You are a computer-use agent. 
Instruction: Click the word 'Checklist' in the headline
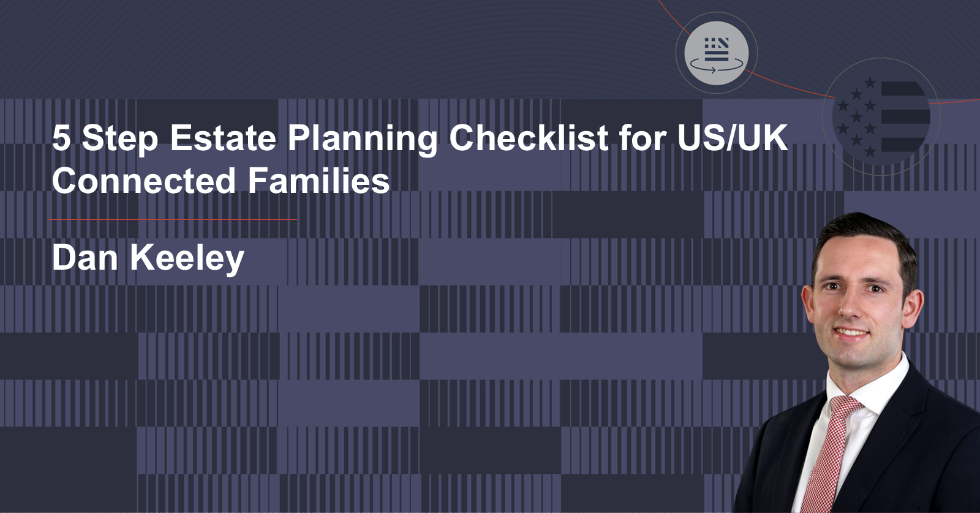point(529,138)
